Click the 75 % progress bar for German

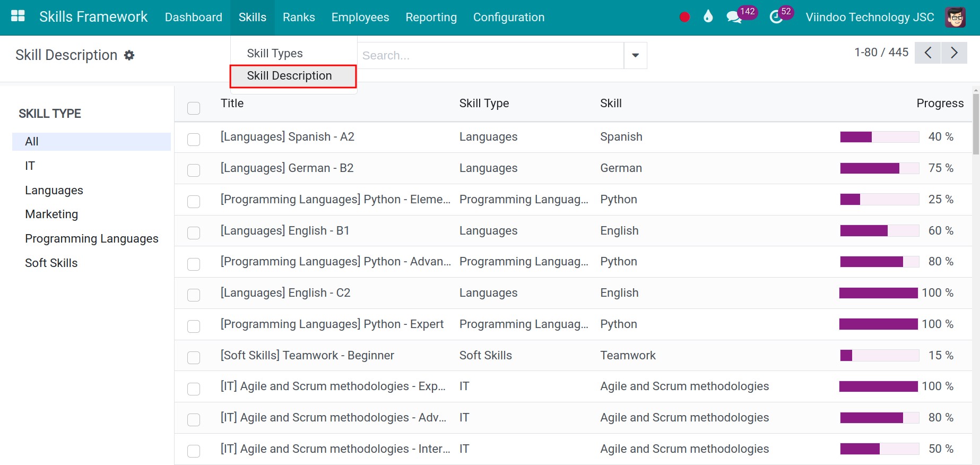(880, 168)
